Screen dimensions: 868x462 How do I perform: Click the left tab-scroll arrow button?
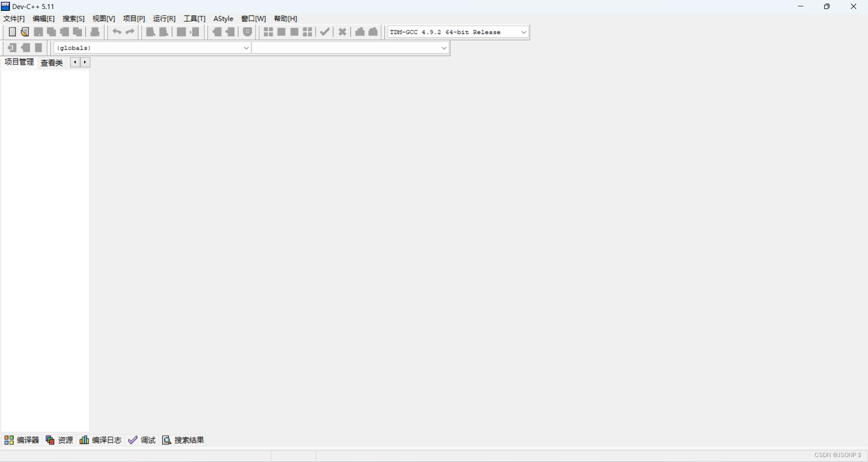[x=75, y=62]
